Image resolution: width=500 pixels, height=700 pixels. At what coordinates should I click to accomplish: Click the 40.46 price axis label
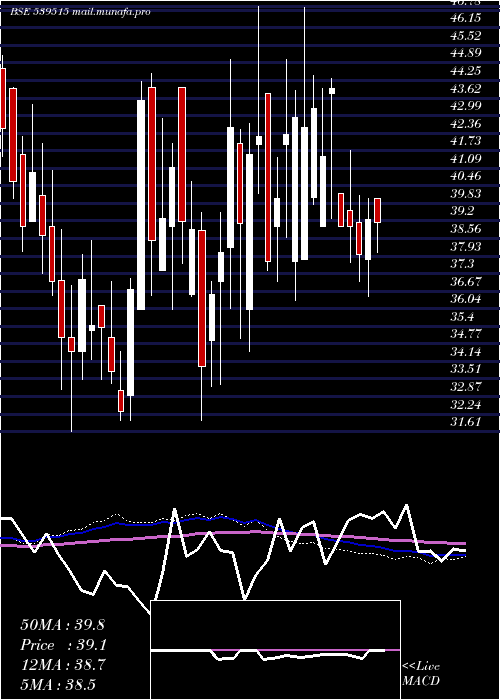[466, 176]
